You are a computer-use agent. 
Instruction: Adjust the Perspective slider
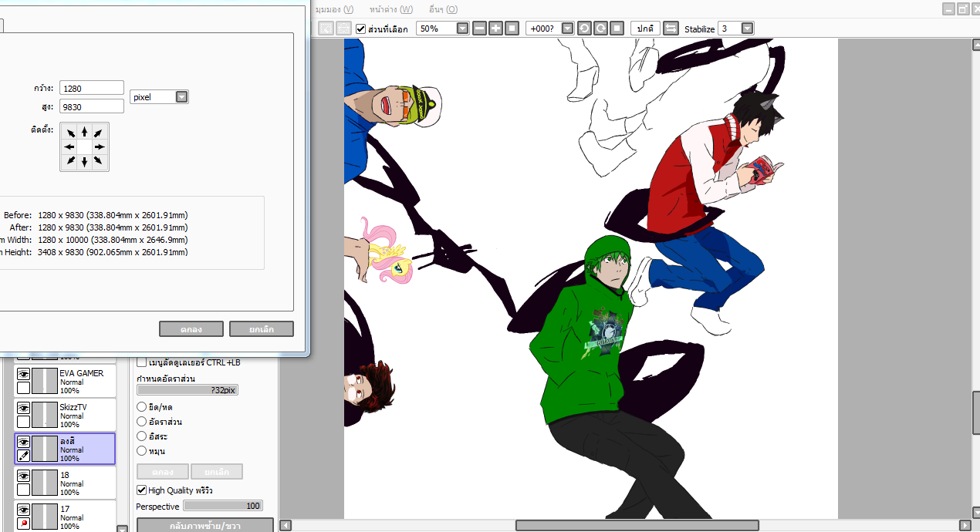coord(223,506)
